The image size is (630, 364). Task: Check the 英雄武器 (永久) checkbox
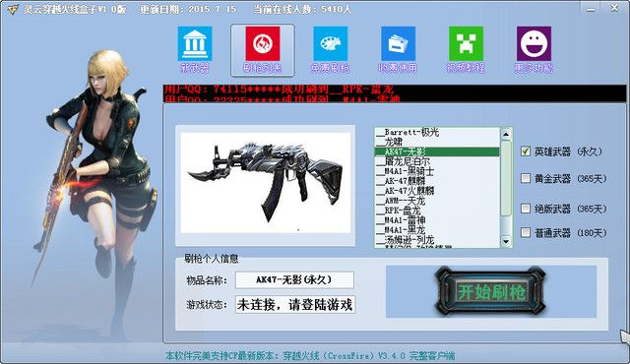coord(525,151)
